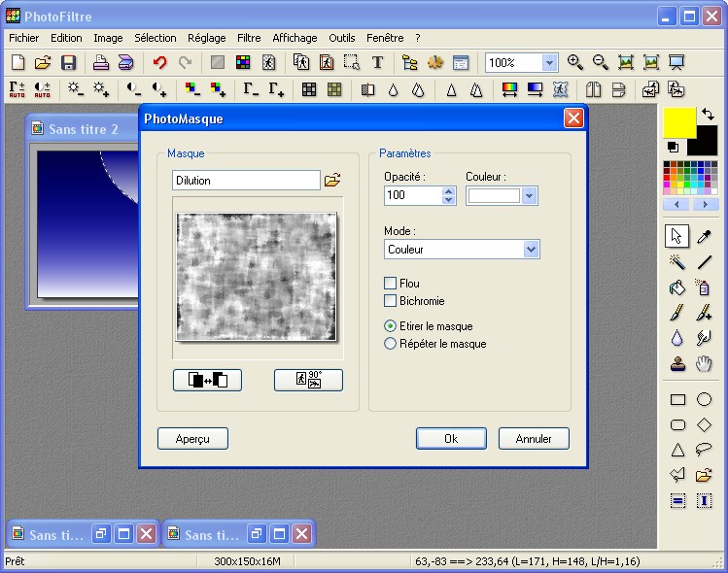
Task: Open the Couleur picker dropdown
Action: click(529, 196)
